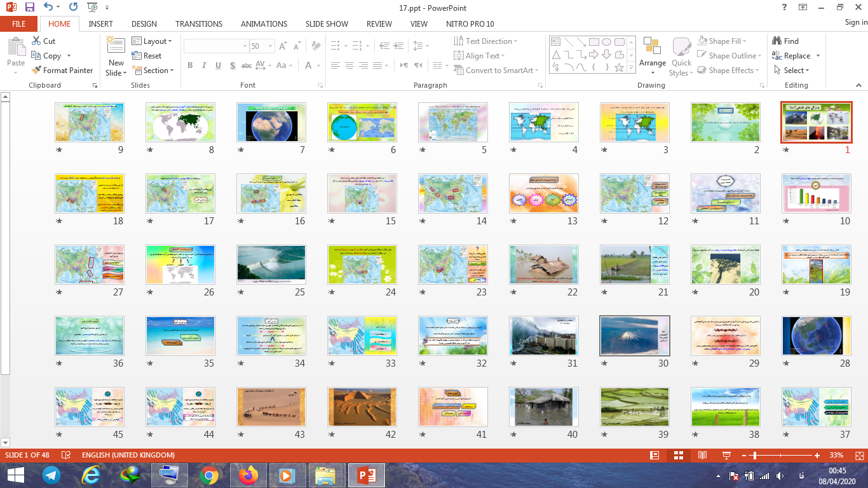This screenshot has width=868, height=488.
Task: Click the Undo arrow icon
Action: pos(49,8)
